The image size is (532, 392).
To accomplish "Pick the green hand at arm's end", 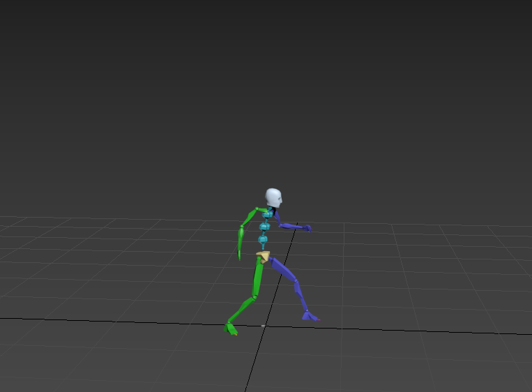I will coord(240,255).
